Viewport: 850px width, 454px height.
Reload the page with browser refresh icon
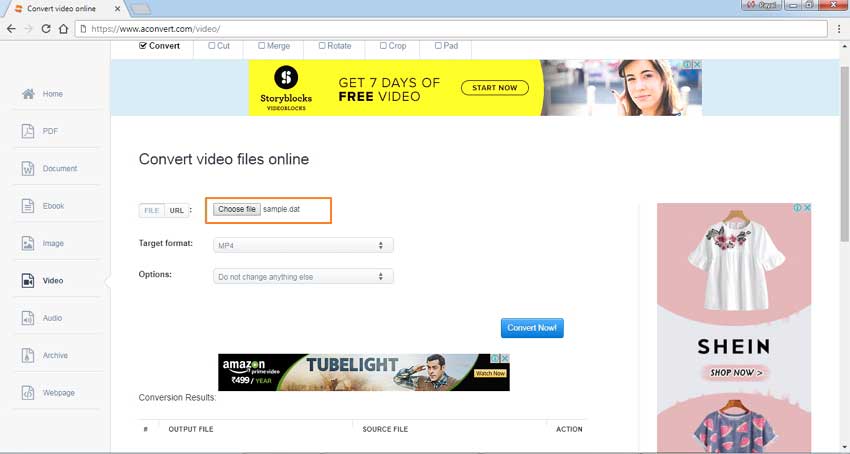(x=46, y=29)
